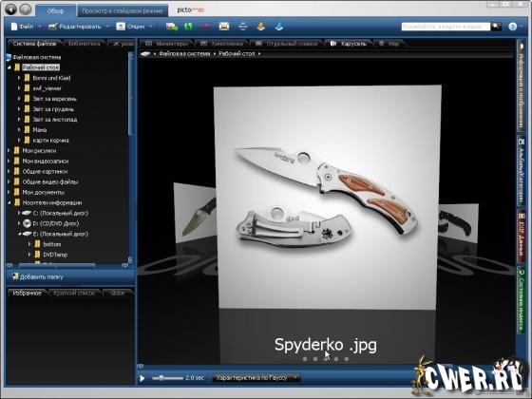The image size is (532, 399).
Task: Click the blue download arrow icon
Action: (x=279, y=27)
